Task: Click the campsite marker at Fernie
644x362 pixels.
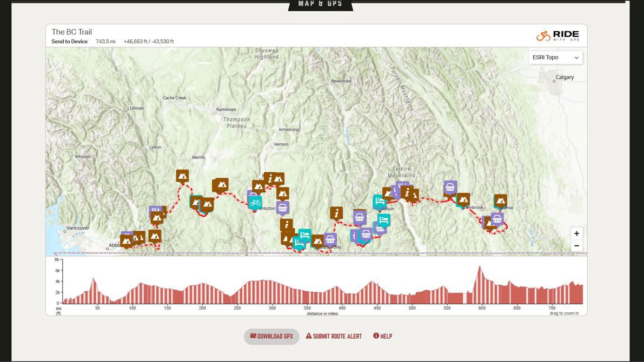Action: (x=501, y=200)
